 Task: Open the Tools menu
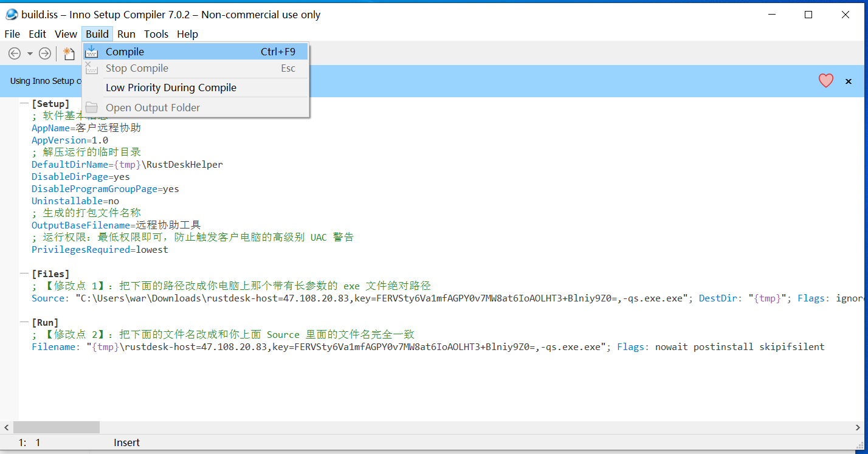[x=156, y=34]
